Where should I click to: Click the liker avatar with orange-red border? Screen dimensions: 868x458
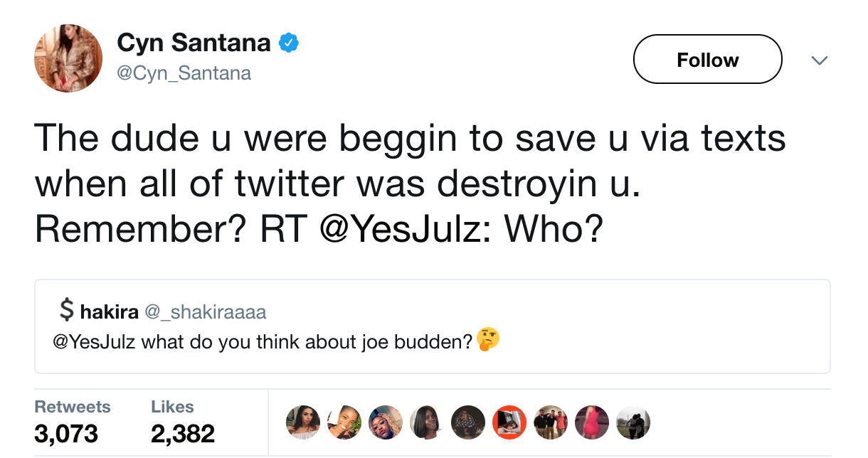pyautogui.click(x=509, y=422)
